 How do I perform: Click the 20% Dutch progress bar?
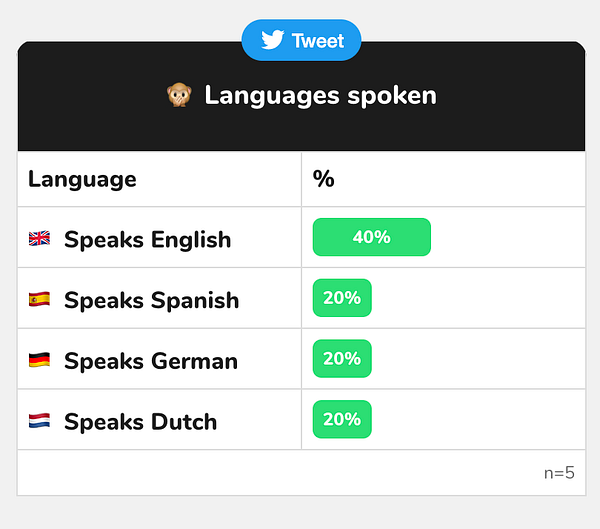click(x=342, y=419)
